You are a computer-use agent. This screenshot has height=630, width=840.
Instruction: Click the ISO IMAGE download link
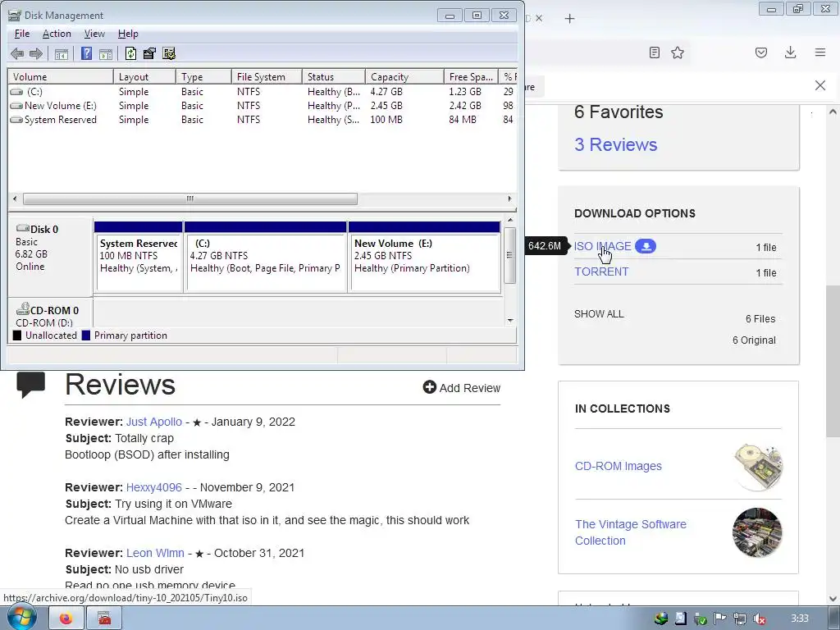[x=603, y=246]
